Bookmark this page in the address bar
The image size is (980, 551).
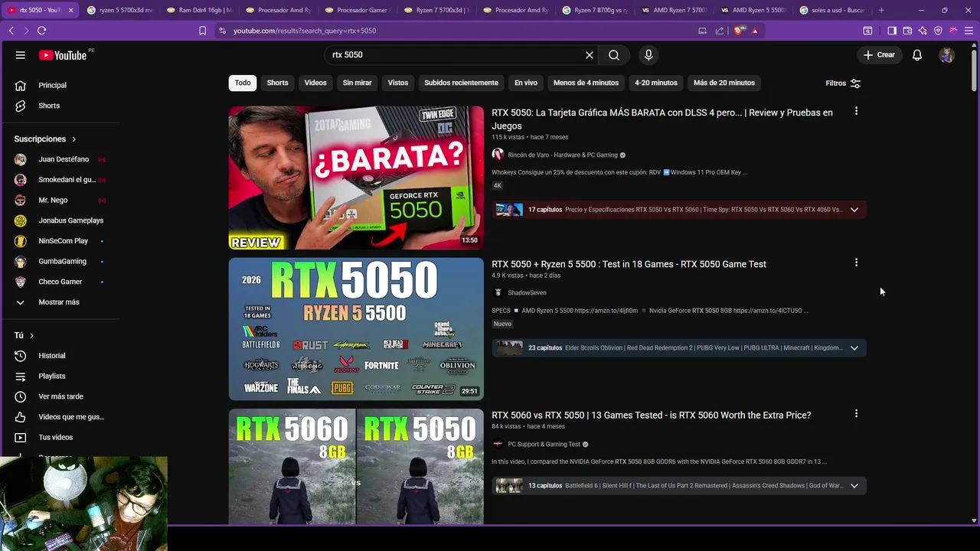coord(202,31)
